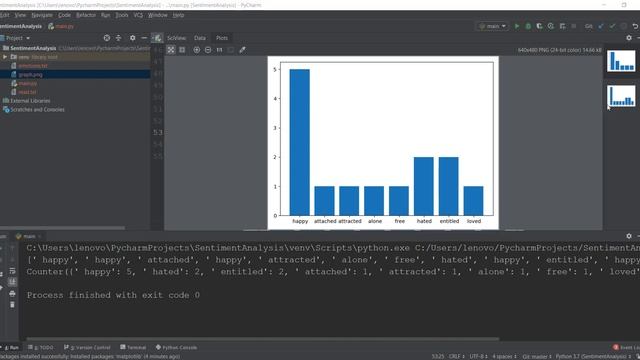Expand the venv folder

coord(5,57)
